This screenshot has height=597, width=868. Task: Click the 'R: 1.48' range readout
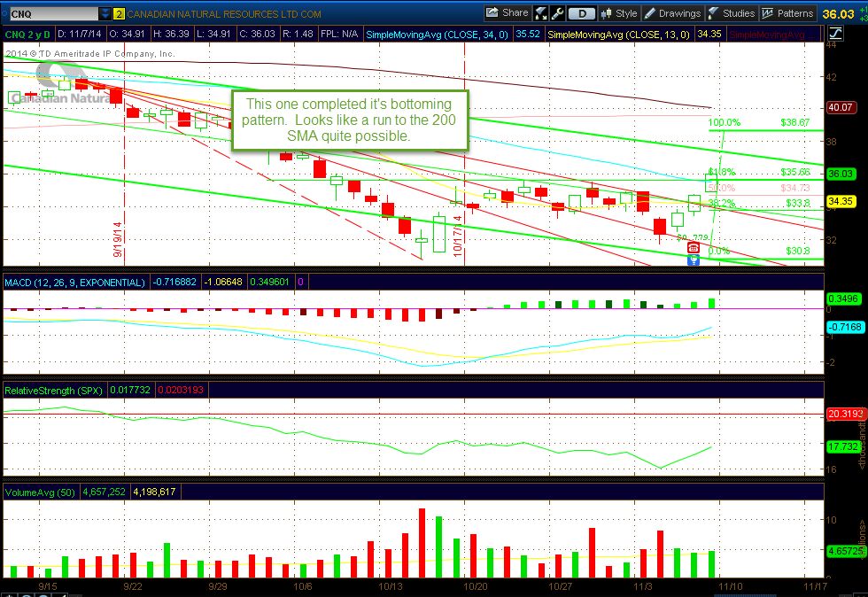(x=298, y=34)
